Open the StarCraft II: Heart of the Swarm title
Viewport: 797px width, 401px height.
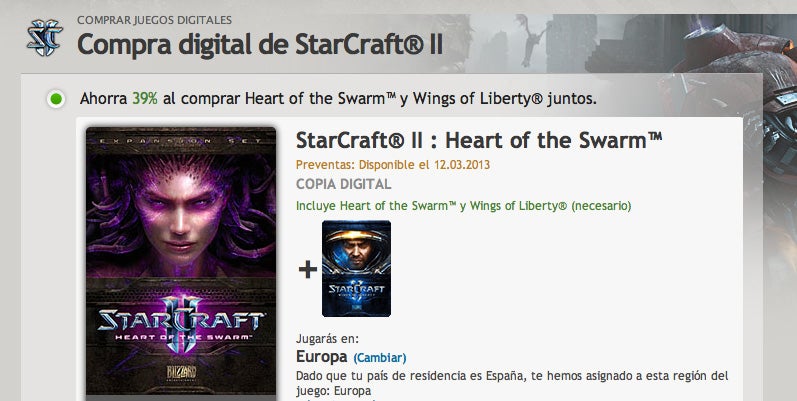(x=479, y=141)
